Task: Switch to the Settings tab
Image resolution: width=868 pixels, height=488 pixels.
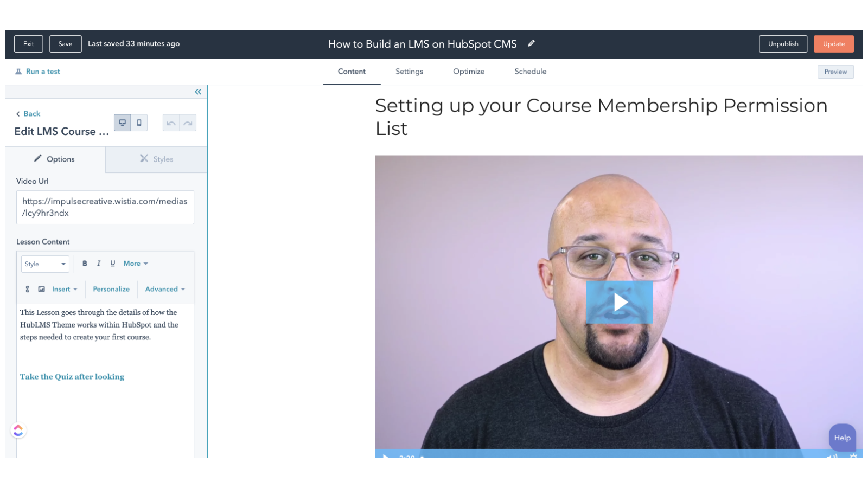Action: [x=409, y=72]
